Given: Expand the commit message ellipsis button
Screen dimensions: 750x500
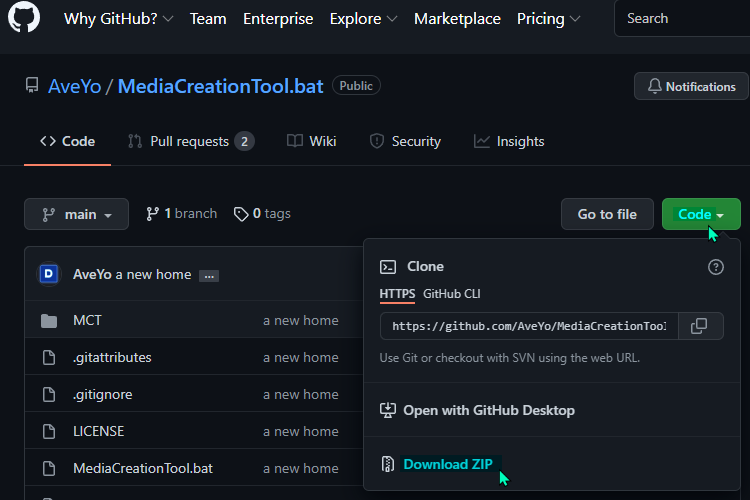Looking at the screenshot, I should coord(209,276).
